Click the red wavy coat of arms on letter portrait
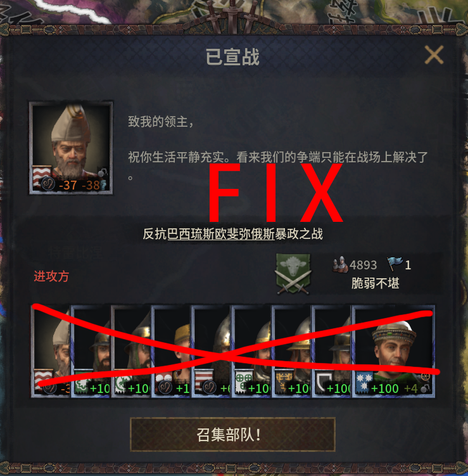The image size is (468, 476). click(41, 176)
